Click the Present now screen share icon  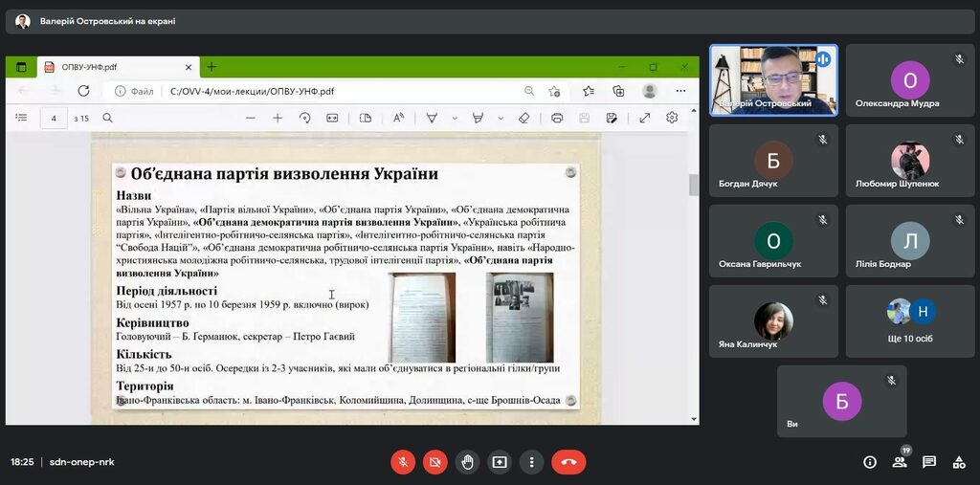click(x=500, y=462)
